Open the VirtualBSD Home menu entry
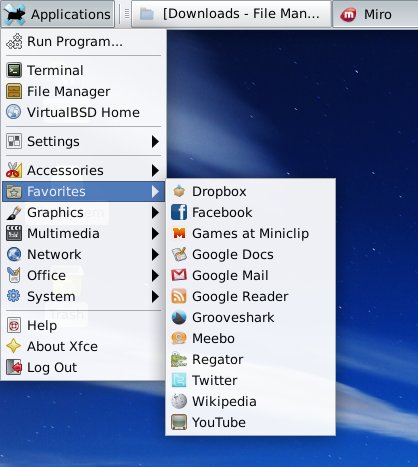Screen dimensions: 418x467 (83, 112)
